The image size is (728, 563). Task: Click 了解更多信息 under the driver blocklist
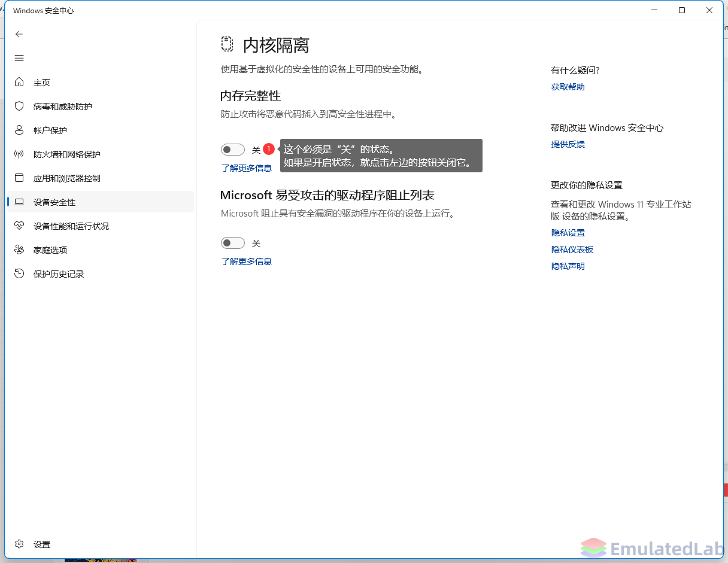point(247,261)
